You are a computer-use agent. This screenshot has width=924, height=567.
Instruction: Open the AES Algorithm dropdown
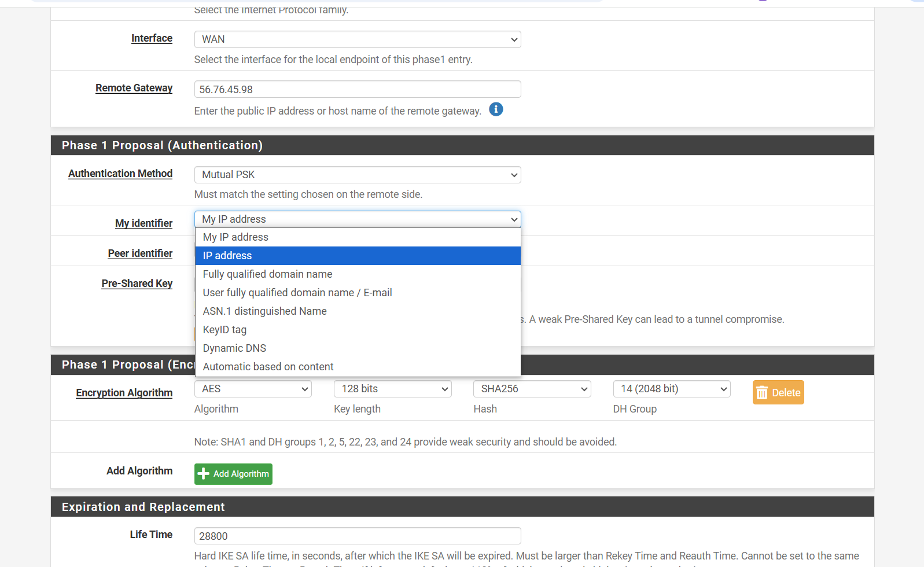(x=253, y=389)
